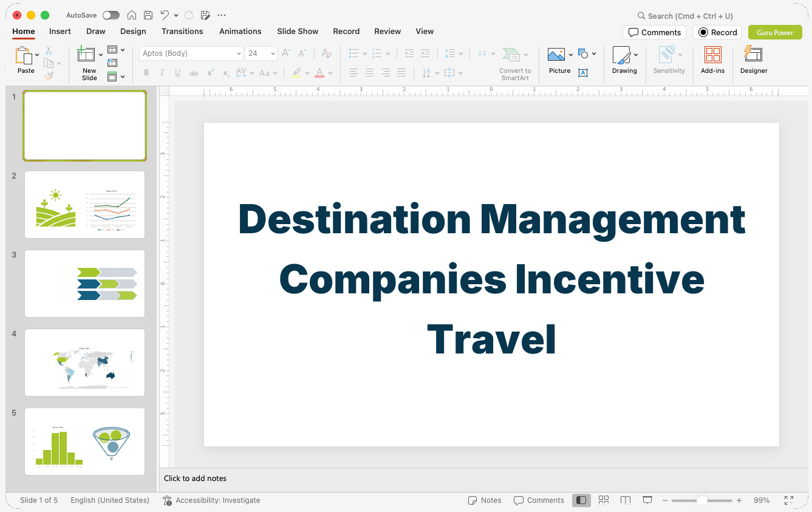812x512 pixels.
Task: Click the New Slide icon
Action: 86,55
